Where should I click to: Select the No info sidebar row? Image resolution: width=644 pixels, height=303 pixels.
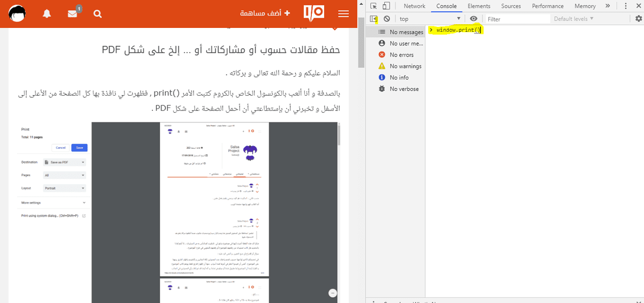click(x=396, y=77)
